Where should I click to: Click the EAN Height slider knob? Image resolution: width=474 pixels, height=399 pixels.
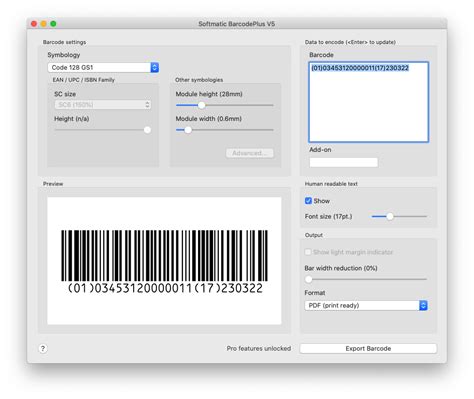pyautogui.click(x=147, y=130)
